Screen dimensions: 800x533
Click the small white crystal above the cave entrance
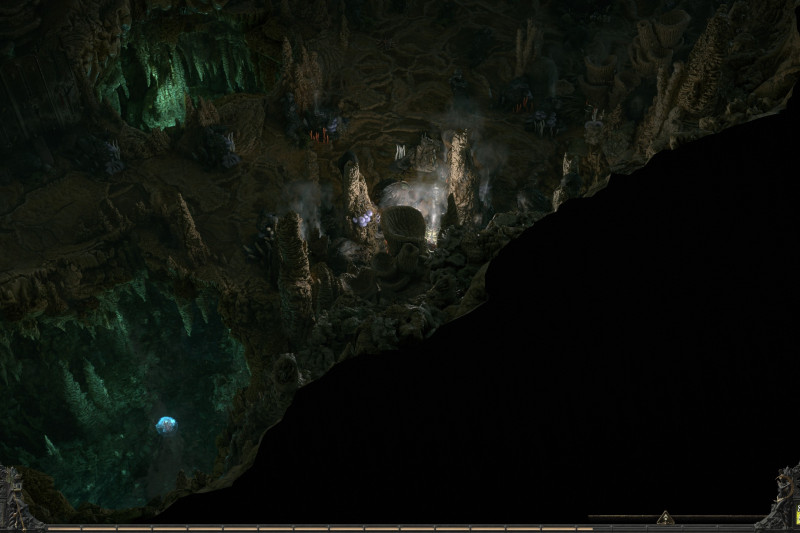click(400, 152)
